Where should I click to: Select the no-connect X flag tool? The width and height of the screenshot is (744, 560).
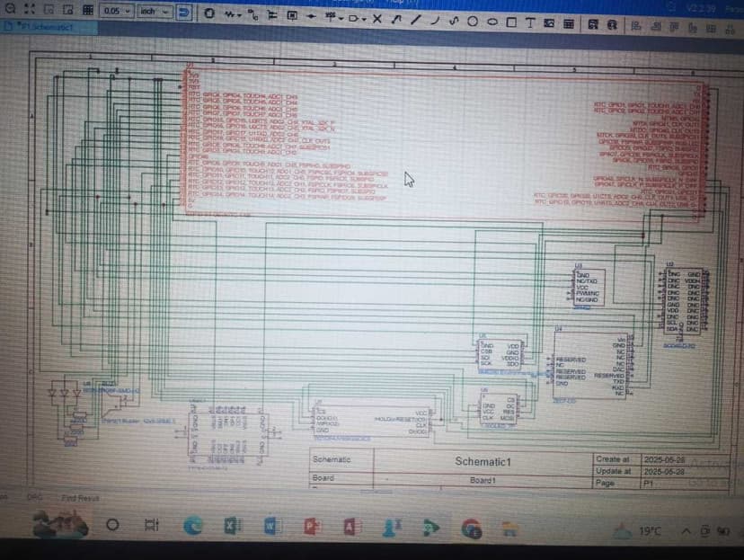376,18
